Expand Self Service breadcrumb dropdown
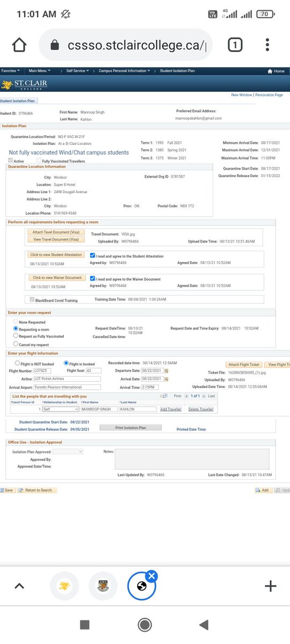 click(79, 71)
